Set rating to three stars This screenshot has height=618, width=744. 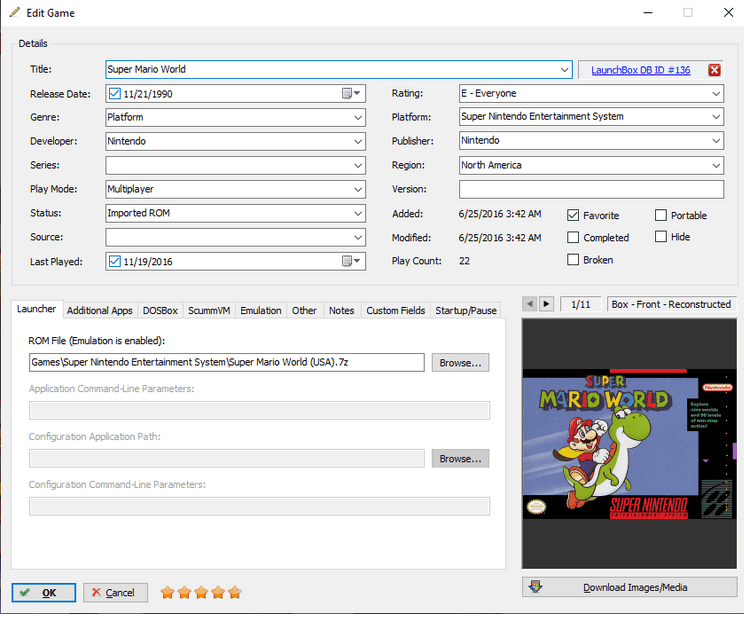click(x=201, y=592)
